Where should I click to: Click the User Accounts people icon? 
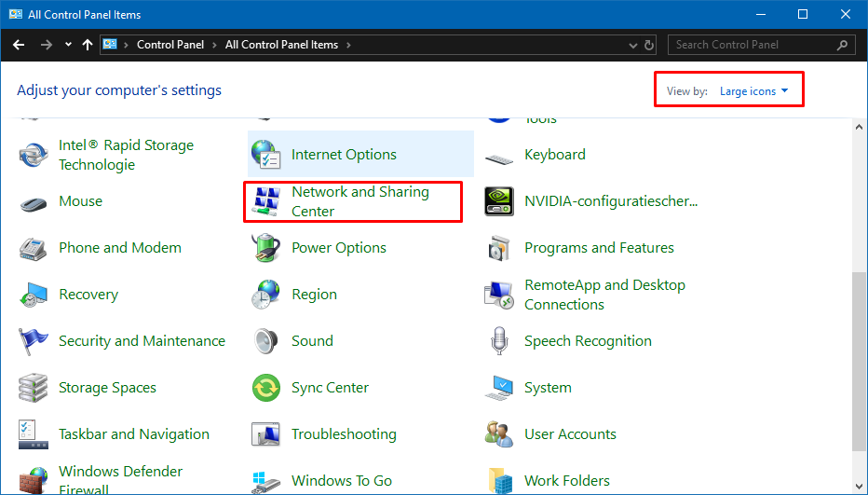coord(499,434)
